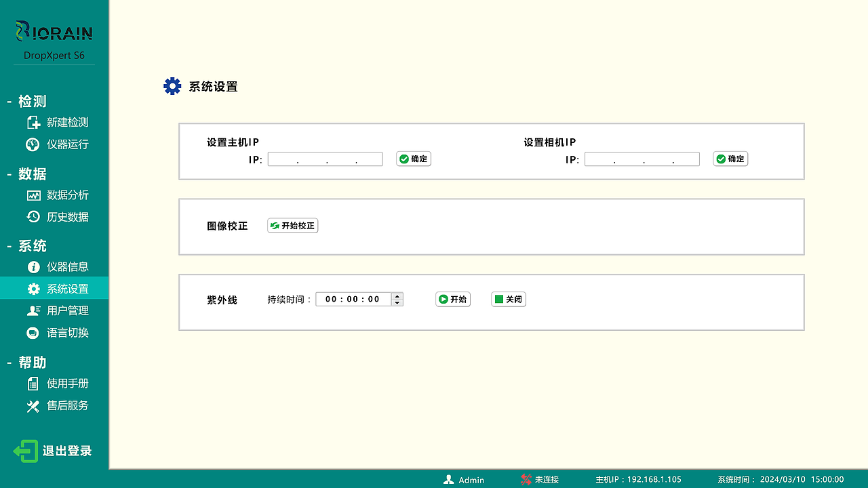Click the 售后服务 after-sales service icon
The height and width of the screenshot is (488, 868).
pos(33,405)
